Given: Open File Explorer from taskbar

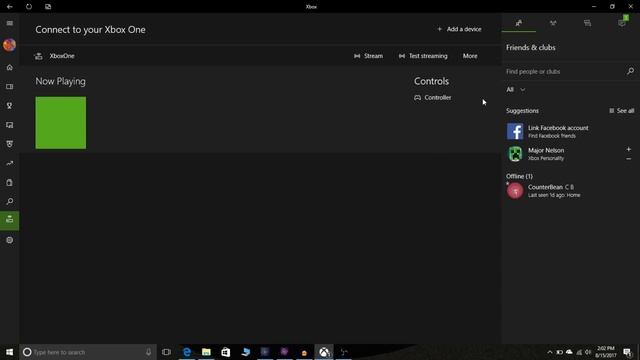Looking at the screenshot, I should 206,352.
